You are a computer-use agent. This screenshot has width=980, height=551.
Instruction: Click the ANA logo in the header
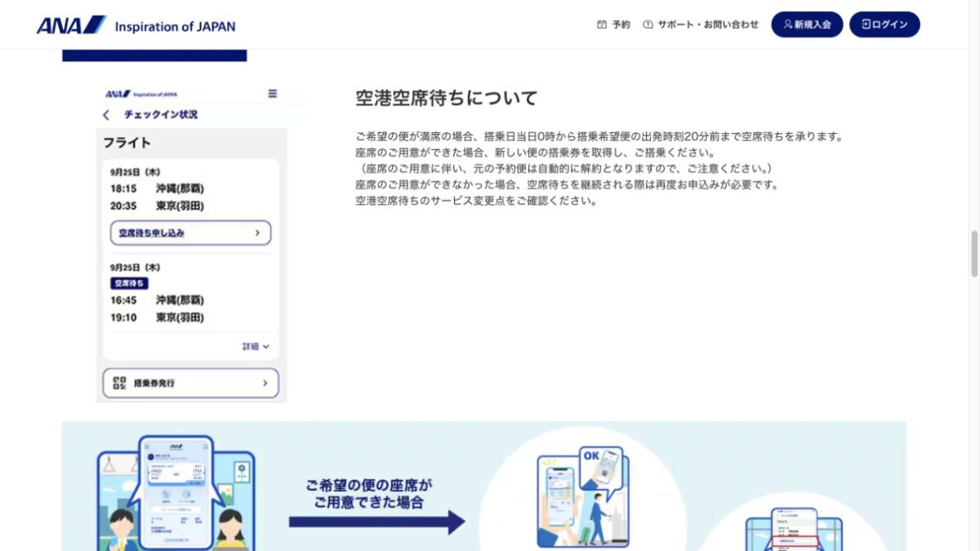71,25
